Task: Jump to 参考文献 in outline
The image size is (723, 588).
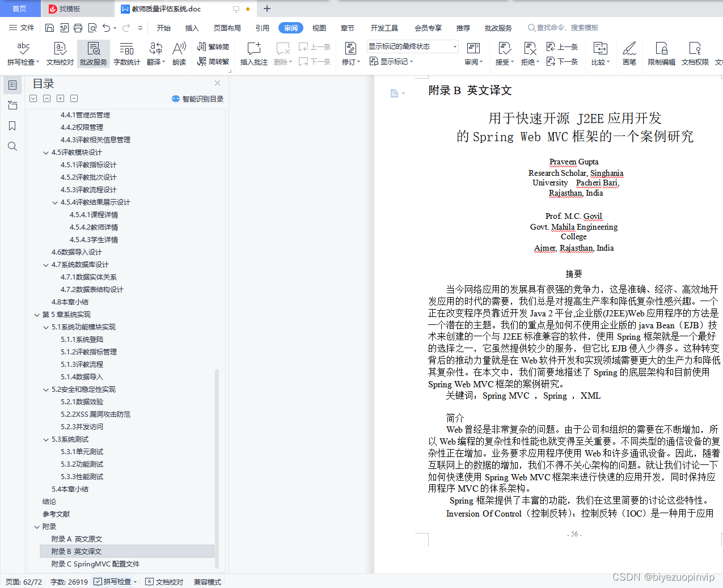Action: 56,514
